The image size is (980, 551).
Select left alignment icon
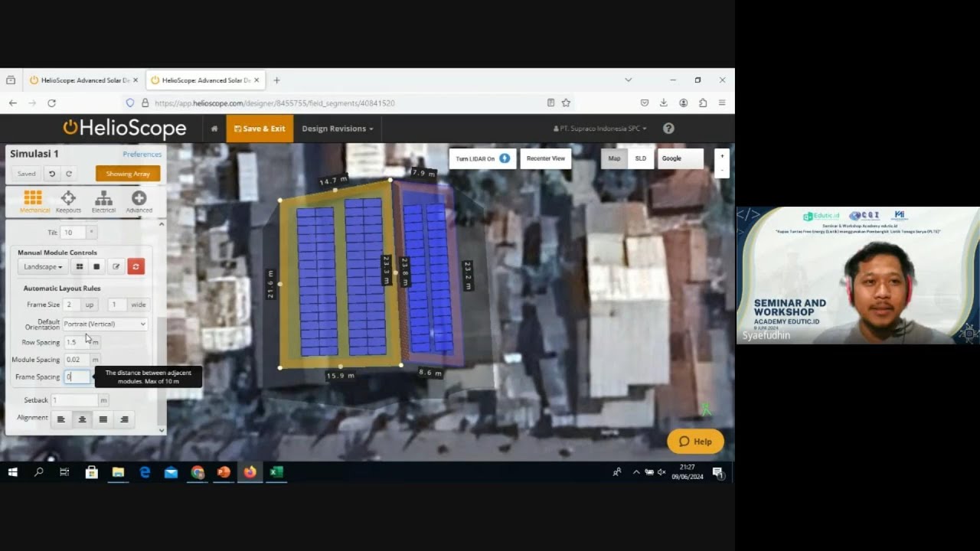point(61,419)
